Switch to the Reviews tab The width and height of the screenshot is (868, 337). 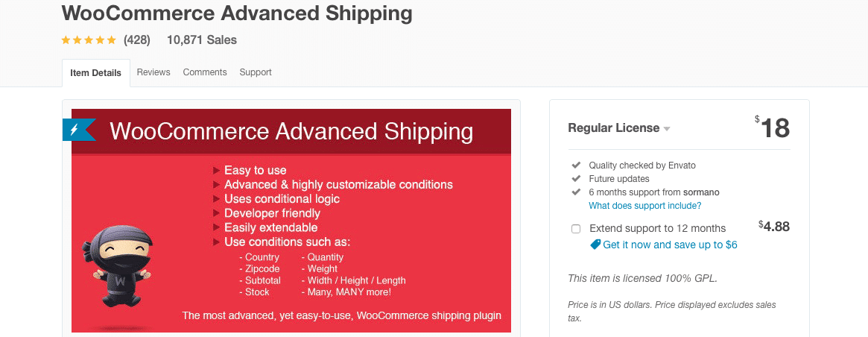click(x=153, y=72)
